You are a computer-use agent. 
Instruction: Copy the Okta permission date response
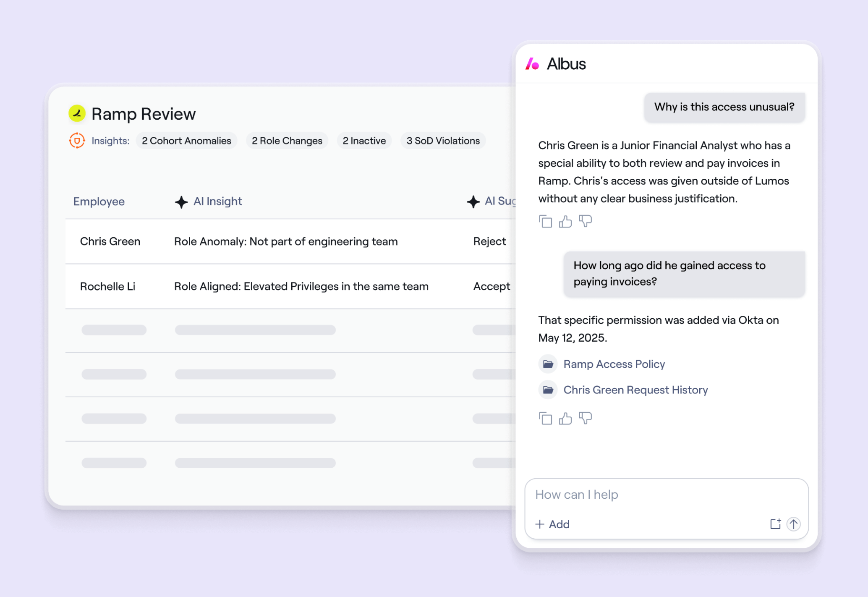pos(545,418)
